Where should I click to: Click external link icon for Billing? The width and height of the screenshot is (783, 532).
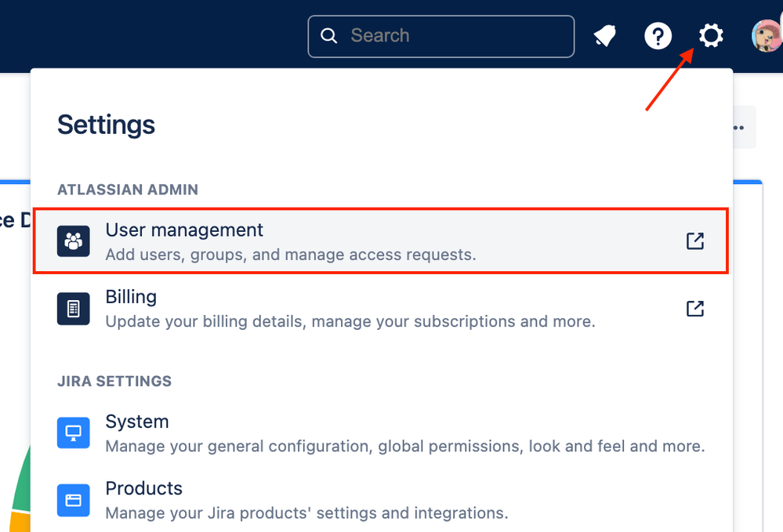(x=694, y=309)
